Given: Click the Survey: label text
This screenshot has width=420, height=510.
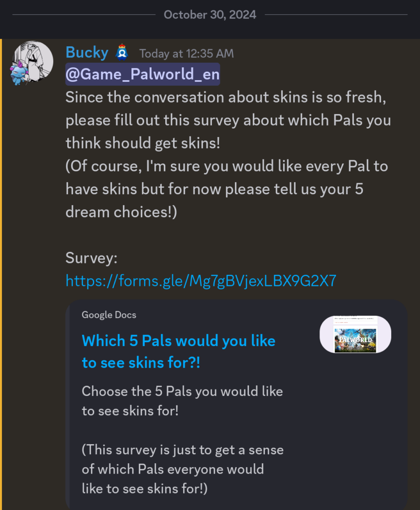Looking at the screenshot, I should click(x=92, y=258).
